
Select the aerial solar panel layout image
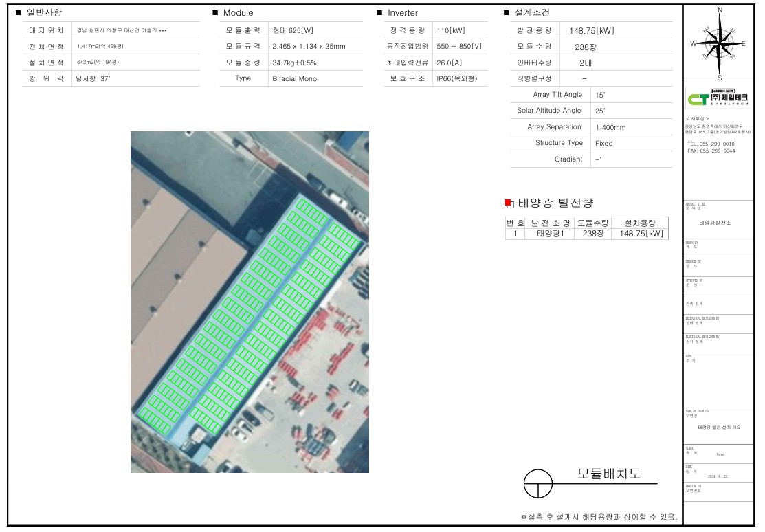click(250, 302)
